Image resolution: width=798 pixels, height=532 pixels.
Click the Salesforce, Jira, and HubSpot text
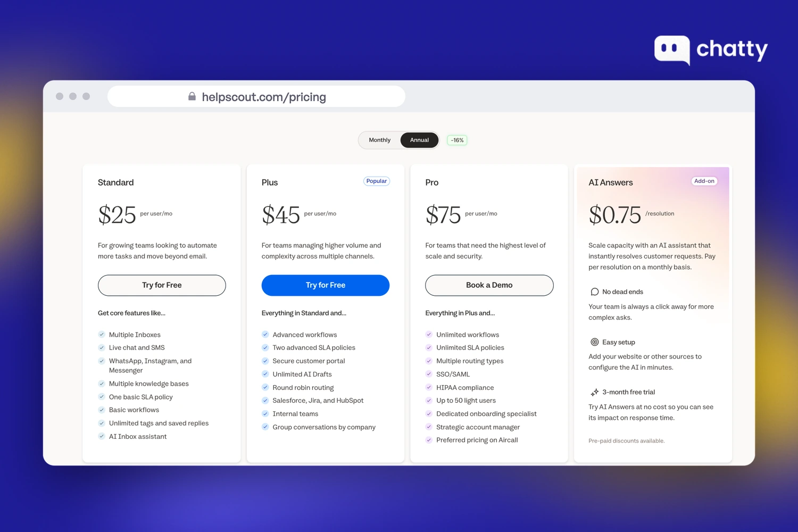tap(318, 401)
